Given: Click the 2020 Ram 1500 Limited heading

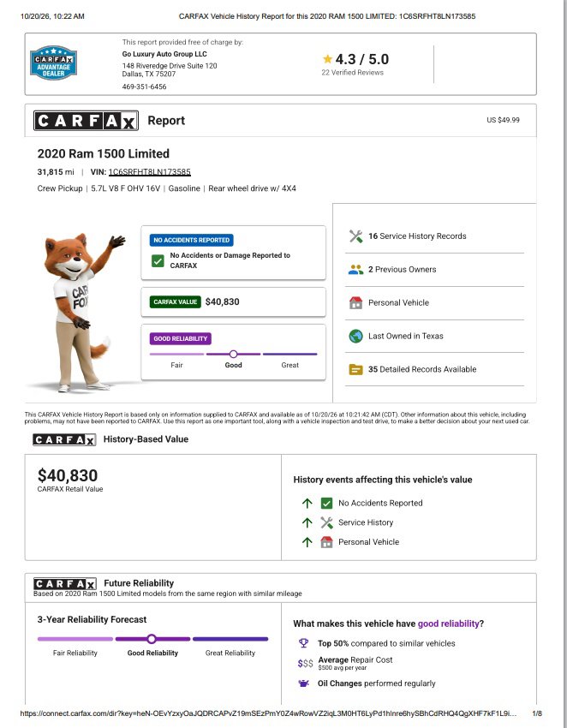Looking at the screenshot, I should click(x=103, y=153).
